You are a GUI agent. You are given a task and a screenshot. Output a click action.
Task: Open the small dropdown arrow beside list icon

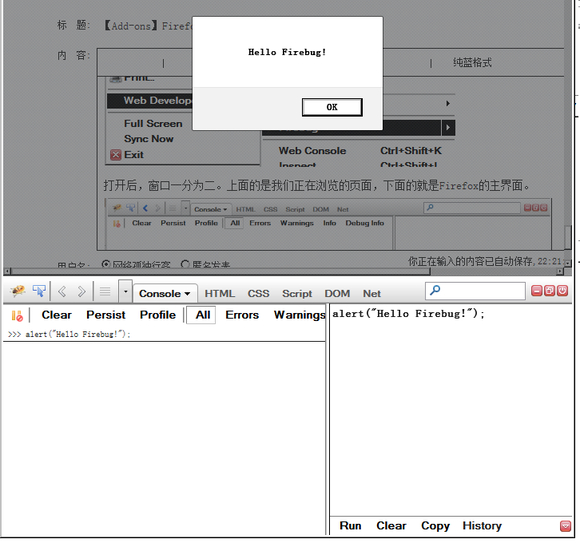click(x=125, y=291)
